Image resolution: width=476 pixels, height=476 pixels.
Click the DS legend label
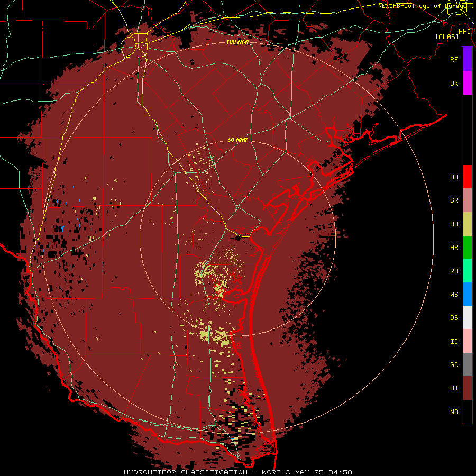[x=454, y=318]
